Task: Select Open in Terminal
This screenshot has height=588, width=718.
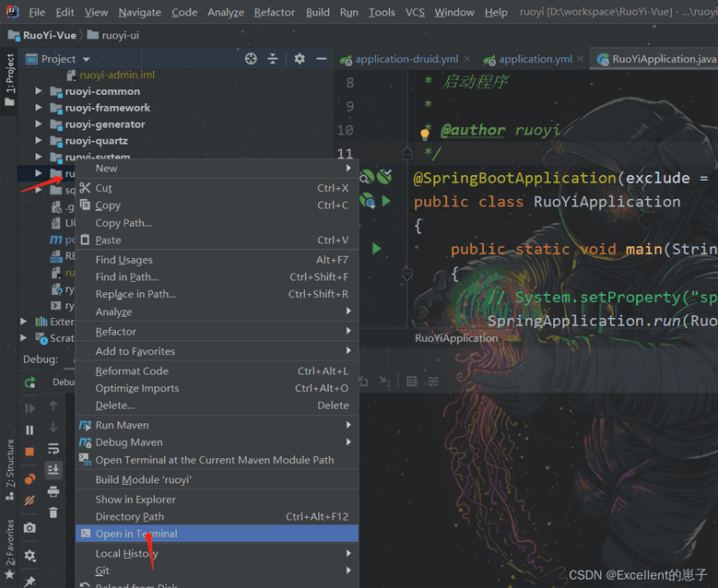Action: [217, 534]
